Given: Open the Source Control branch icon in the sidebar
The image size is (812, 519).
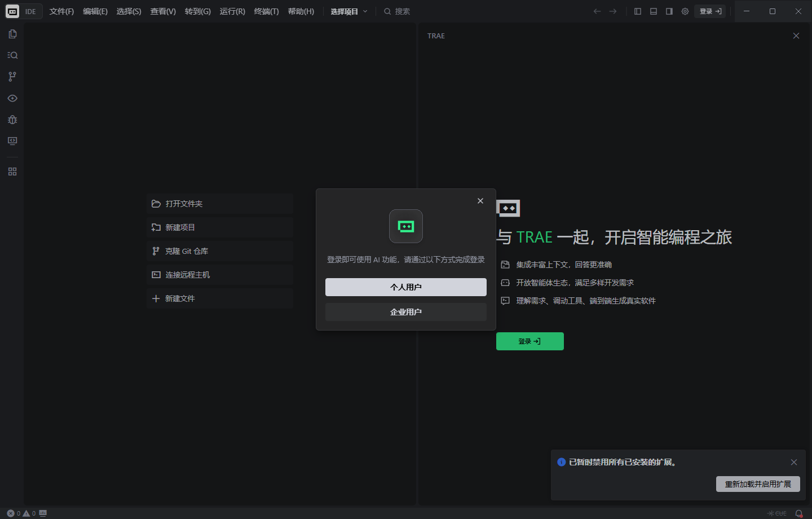Looking at the screenshot, I should tap(12, 77).
